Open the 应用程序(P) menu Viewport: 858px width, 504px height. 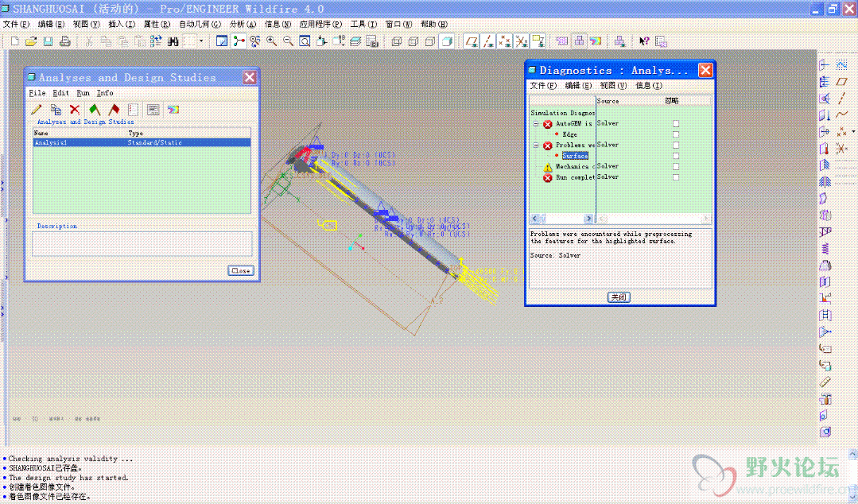click(x=320, y=24)
